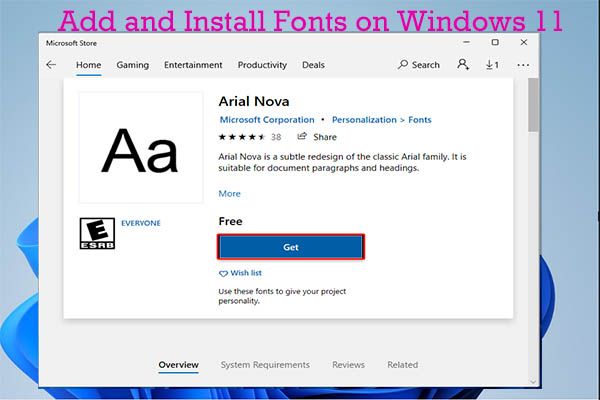Viewport: 600px width, 400px height.
Task: Click the Microsoft Store window title
Action: 71,43
